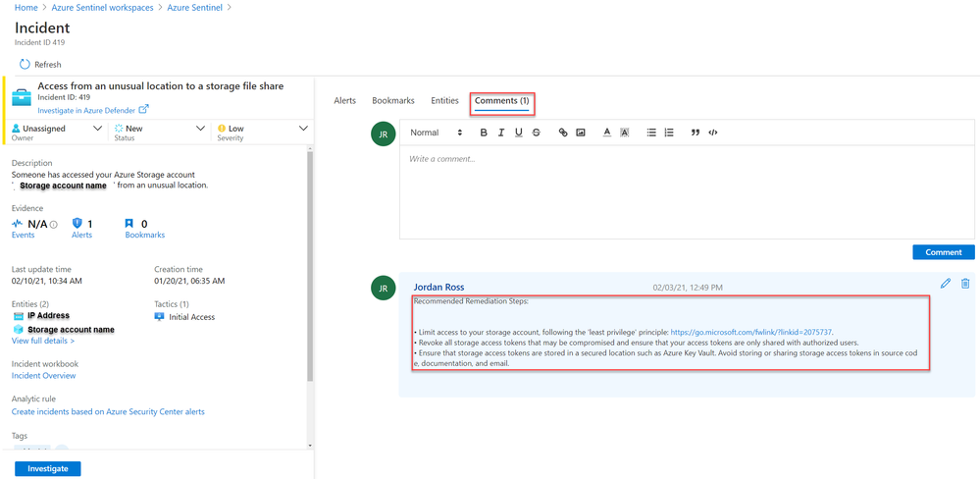980x479 pixels.
Task: Insert a code block
Action: tap(713, 133)
